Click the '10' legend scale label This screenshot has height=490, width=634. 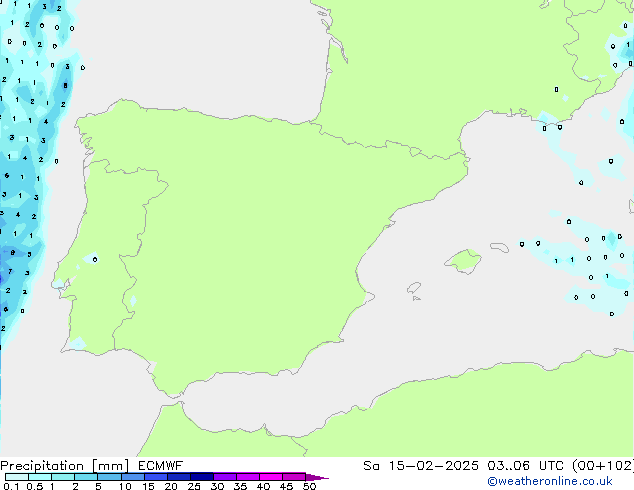pyautogui.click(x=125, y=486)
